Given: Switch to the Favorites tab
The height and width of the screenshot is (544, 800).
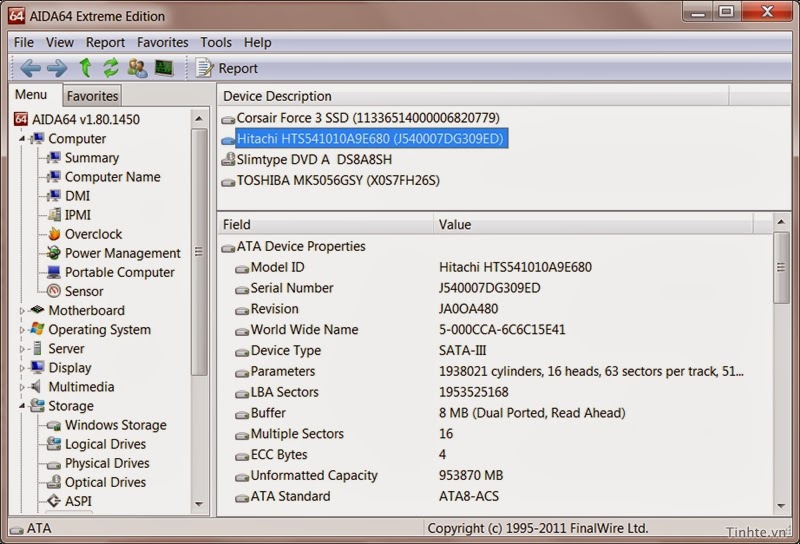Looking at the screenshot, I should point(92,96).
